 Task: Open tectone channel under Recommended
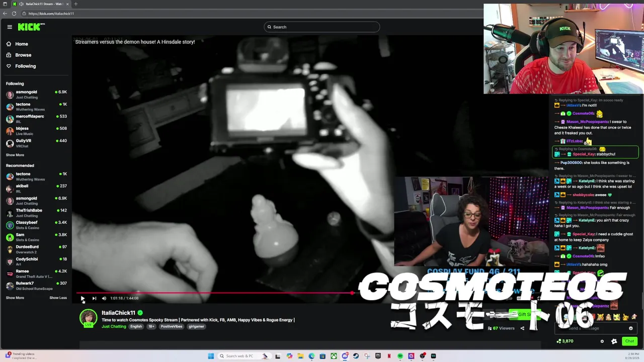[x=36, y=176]
